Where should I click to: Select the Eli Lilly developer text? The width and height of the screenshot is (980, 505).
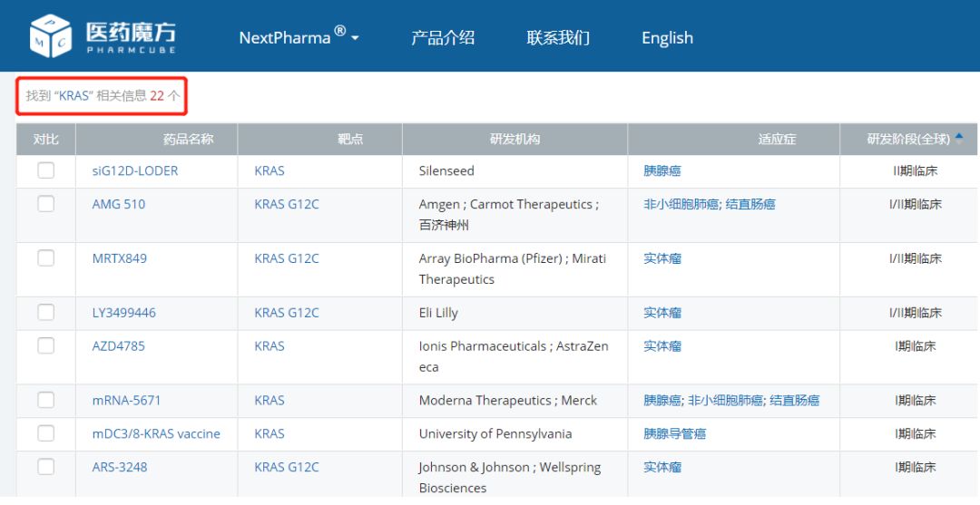pos(438,313)
